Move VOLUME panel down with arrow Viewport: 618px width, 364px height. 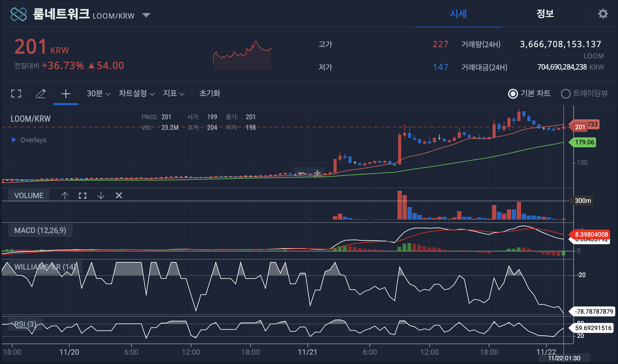101,195
